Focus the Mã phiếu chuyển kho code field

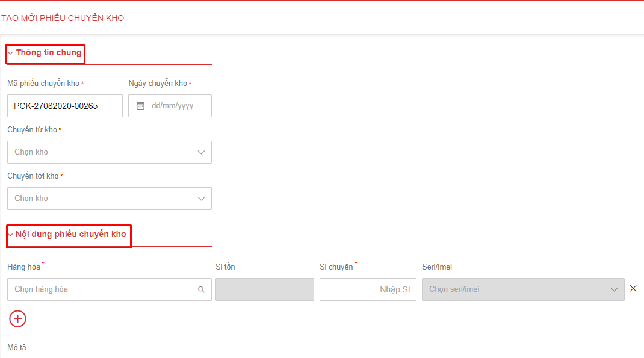pos(64,106)
